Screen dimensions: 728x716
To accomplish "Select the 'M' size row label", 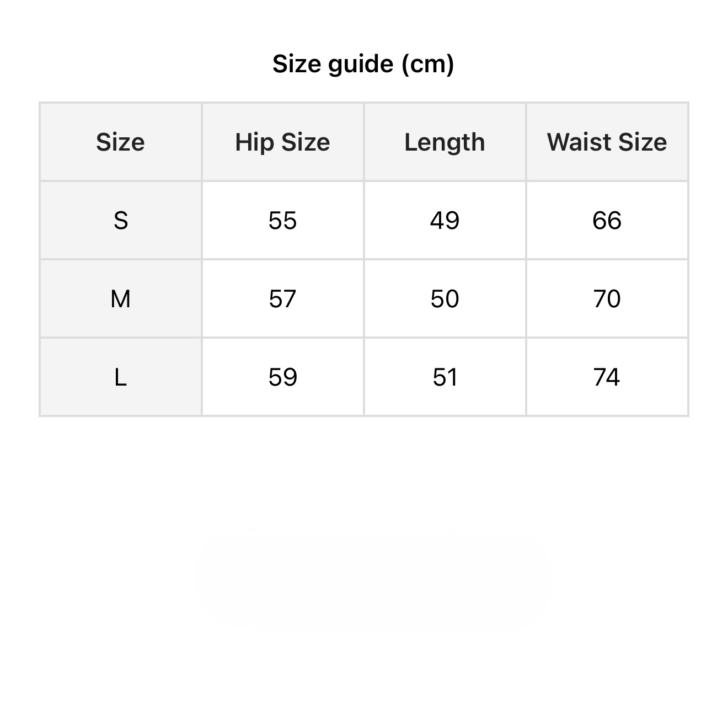I will (120, 299).
